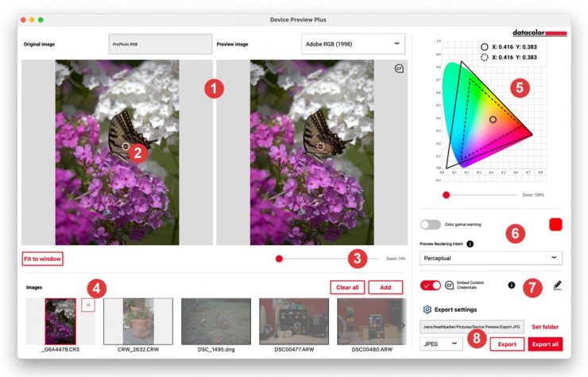Image resolution: width=588 pixels, height=377 pixels.
Task: Select the DSC_1495.dng thumbnail
Action: point(215,321)
